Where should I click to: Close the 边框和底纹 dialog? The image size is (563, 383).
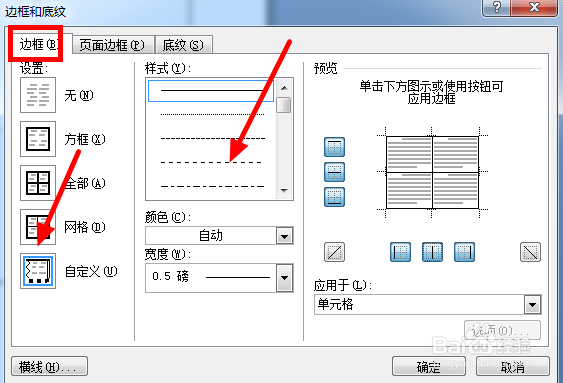pyautogui.click(x=534, y=7)
